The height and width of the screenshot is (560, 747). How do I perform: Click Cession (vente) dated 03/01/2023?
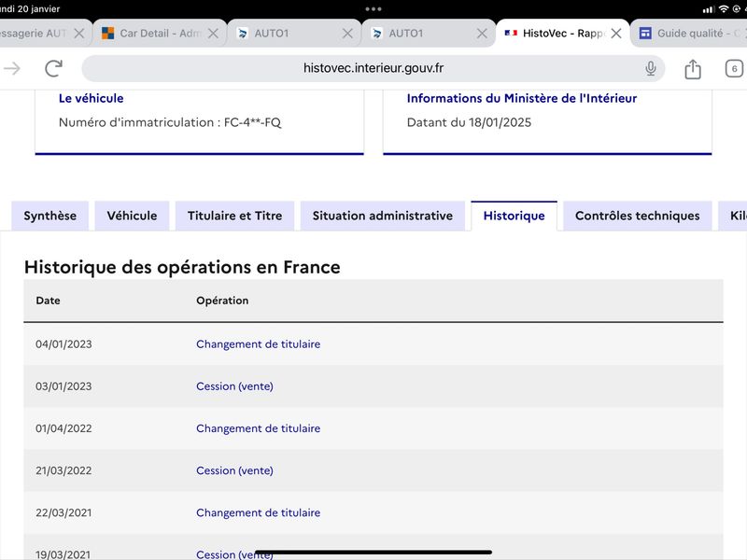pyautogui.click(x=235, y=386)
